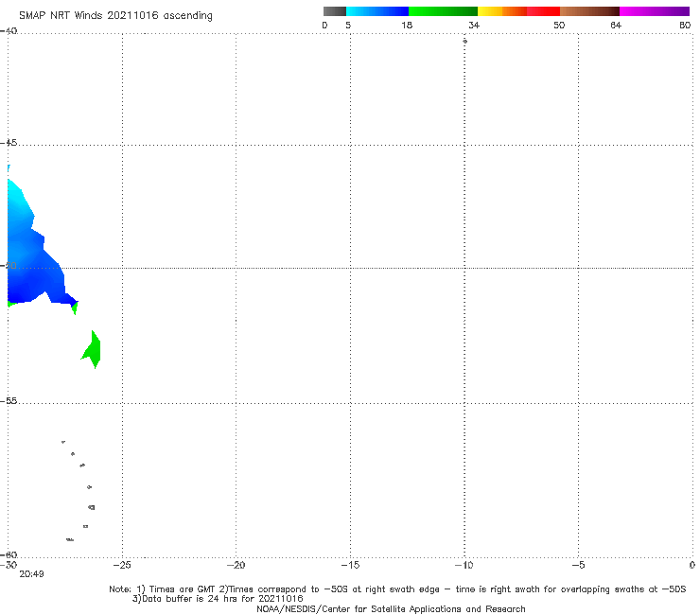Viewport: 700px width, 615px height.
Task: Click the brown 50–64 color bar segment
Action: coord(589,11)
